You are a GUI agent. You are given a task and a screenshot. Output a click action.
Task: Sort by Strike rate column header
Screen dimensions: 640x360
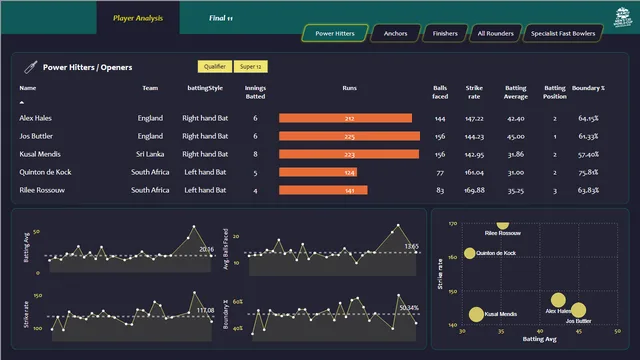click(x=474, y=92)
